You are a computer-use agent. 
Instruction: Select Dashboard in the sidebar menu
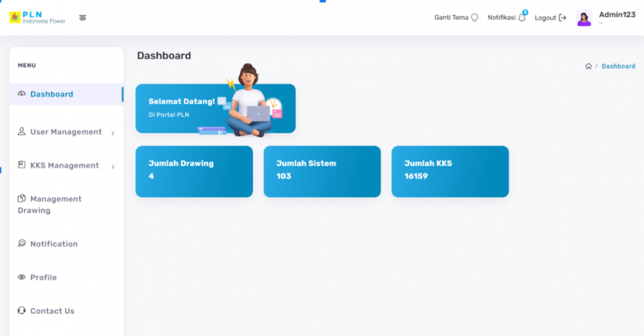pyautogui.click(x=66, y=94)
